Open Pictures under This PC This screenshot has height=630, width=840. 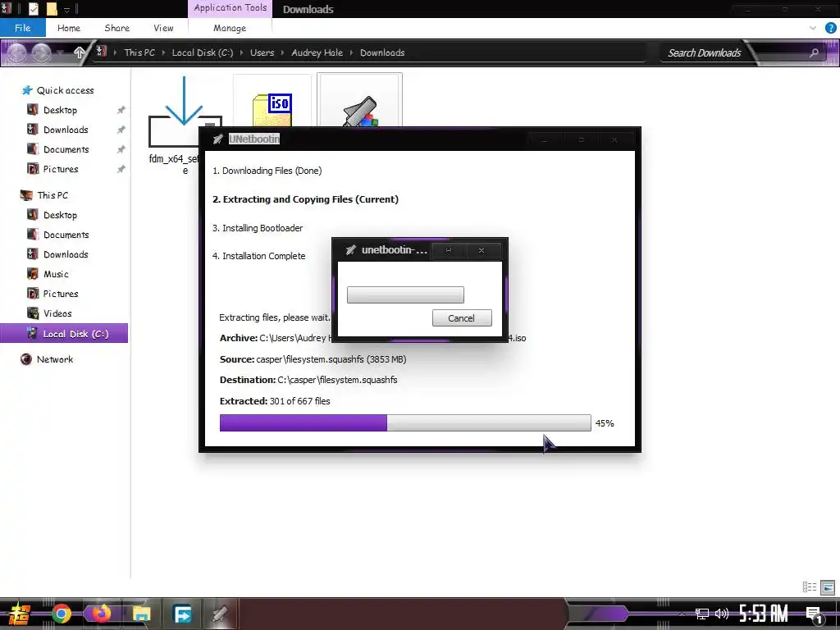click(x=61, y=294)
